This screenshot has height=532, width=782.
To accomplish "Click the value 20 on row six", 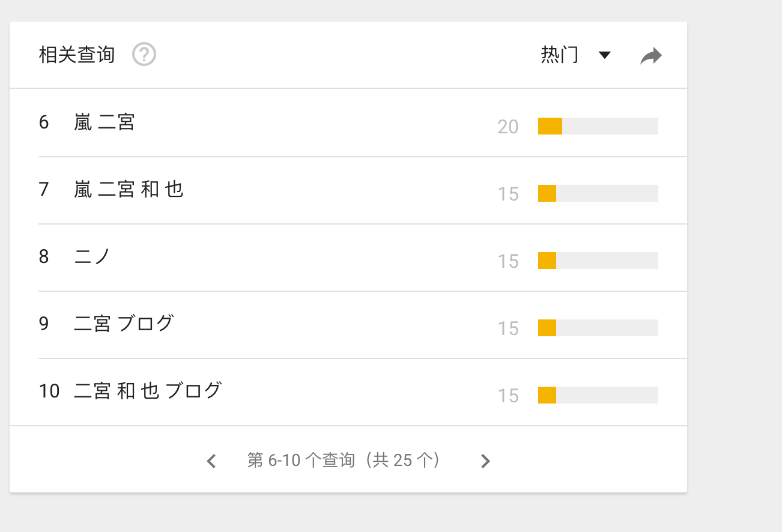I will (508, 127).
